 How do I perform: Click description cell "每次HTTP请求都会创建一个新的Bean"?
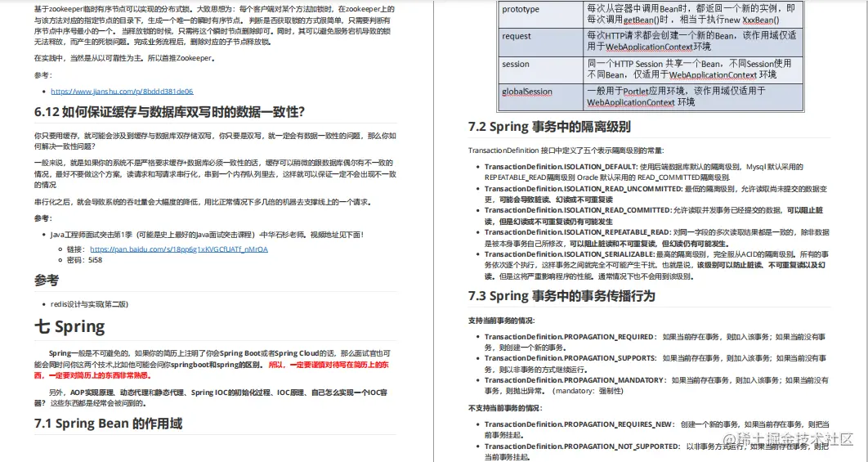[x=692, y=42]
